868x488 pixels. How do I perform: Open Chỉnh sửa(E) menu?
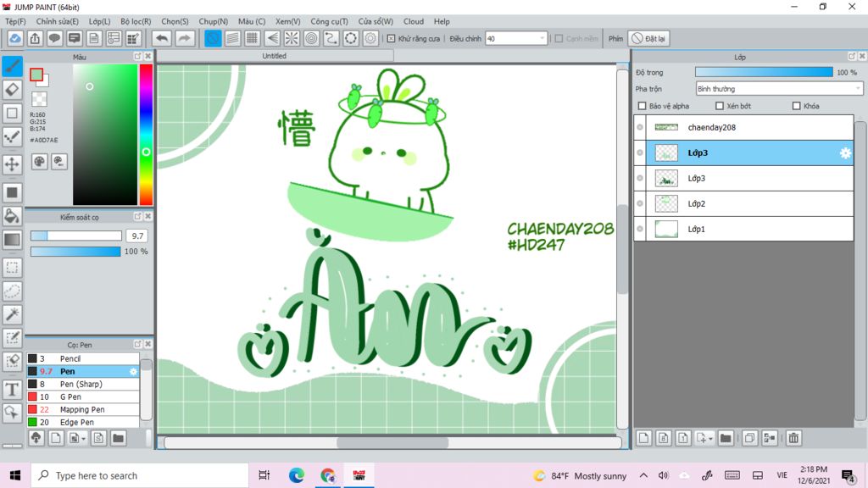click(x=58, y=21)
